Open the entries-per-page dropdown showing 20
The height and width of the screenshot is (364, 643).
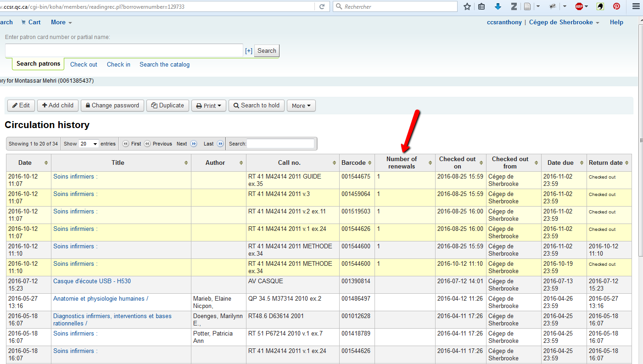[89, 144]
